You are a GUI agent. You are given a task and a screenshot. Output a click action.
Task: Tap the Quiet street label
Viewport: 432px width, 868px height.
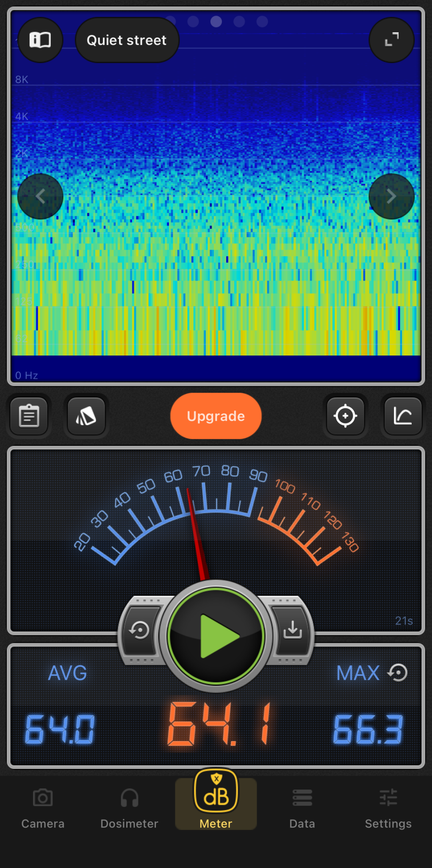click(127, 40)
